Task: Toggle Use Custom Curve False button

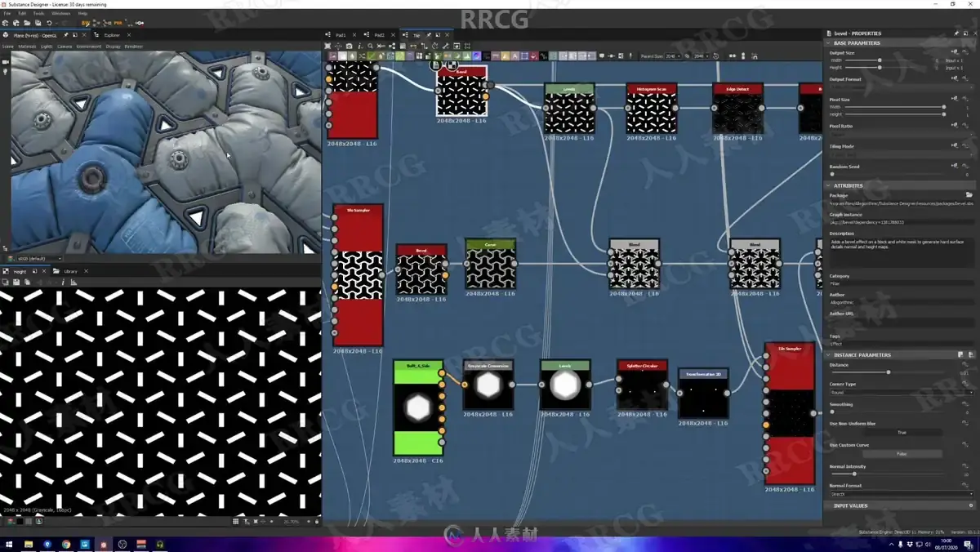Action: click(902, 453)
